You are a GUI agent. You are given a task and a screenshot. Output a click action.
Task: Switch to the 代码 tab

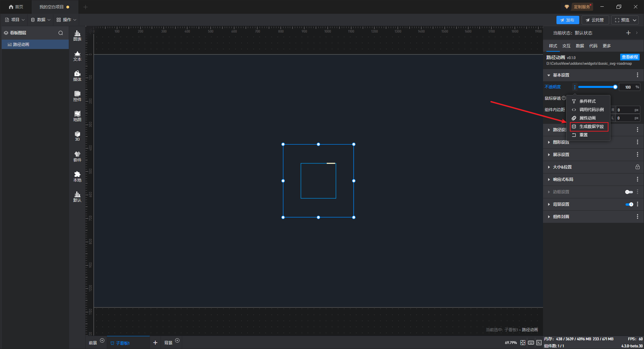(x=593, y=46)
